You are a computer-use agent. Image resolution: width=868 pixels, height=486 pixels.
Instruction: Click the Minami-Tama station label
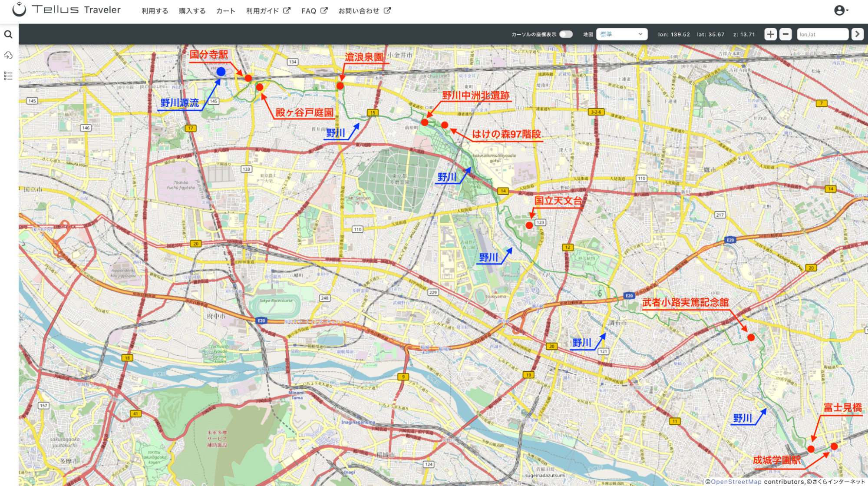point(297,395)
